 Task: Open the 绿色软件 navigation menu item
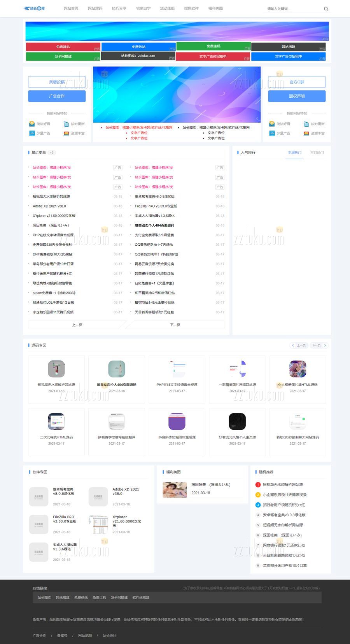[191, 8]
